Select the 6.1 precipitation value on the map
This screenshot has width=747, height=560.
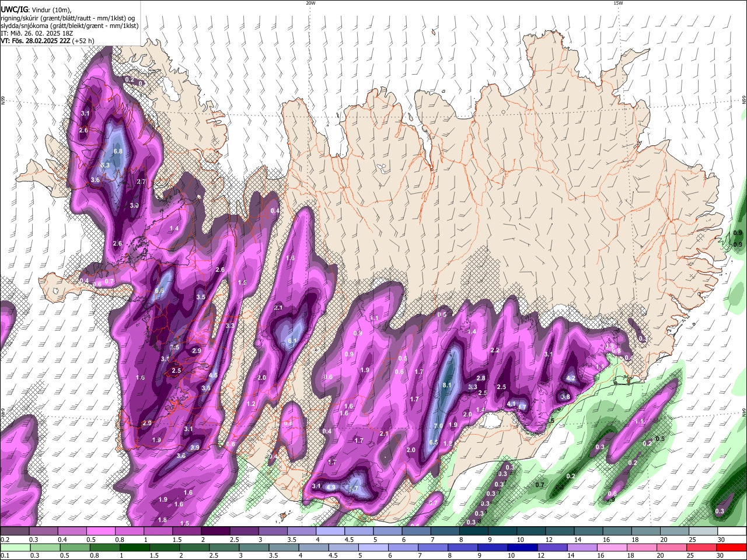pos(293,341)
